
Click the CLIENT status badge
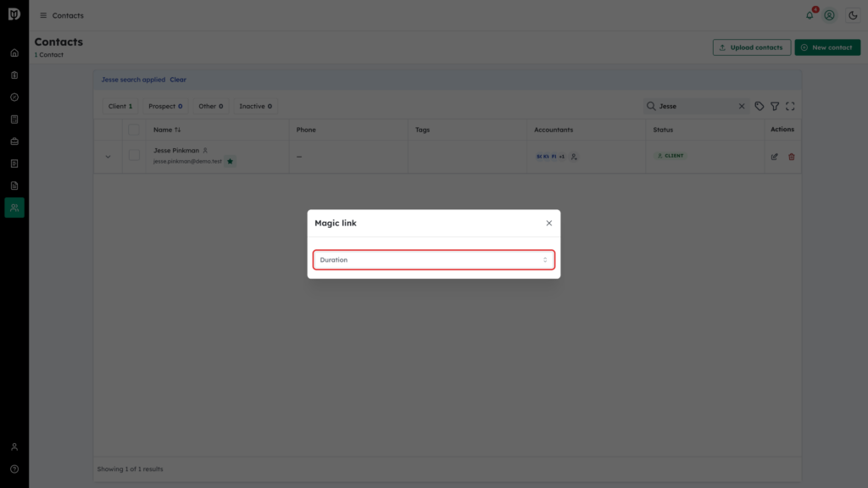[x=670, y=156]
